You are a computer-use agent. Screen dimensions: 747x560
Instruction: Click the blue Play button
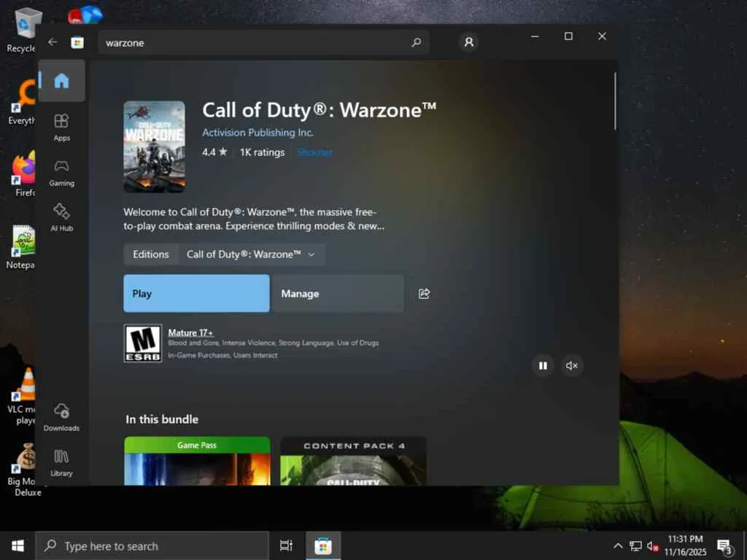196,293
